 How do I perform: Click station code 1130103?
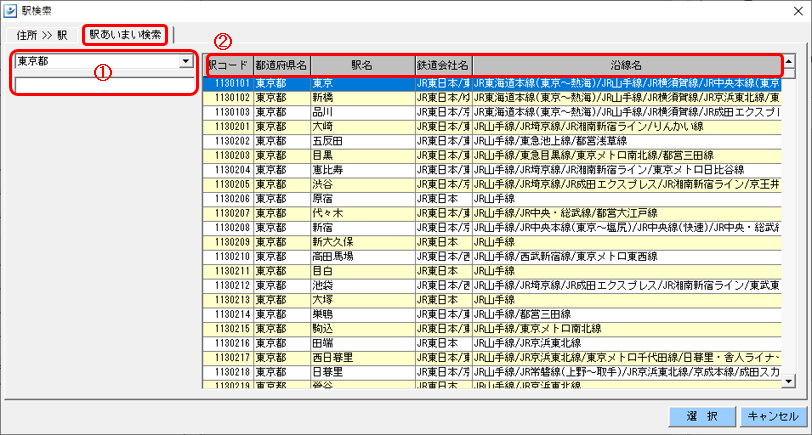click(233, 112)
